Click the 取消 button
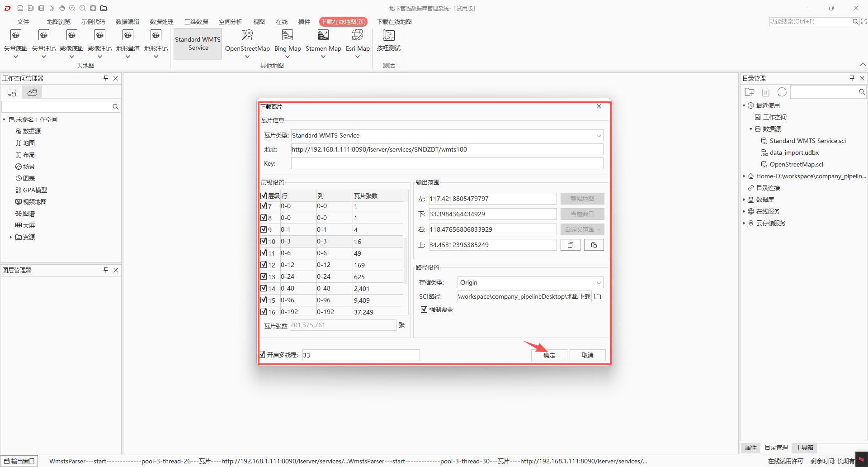The width and height of the screenshot is (868, 467). [x=588, y=355]
